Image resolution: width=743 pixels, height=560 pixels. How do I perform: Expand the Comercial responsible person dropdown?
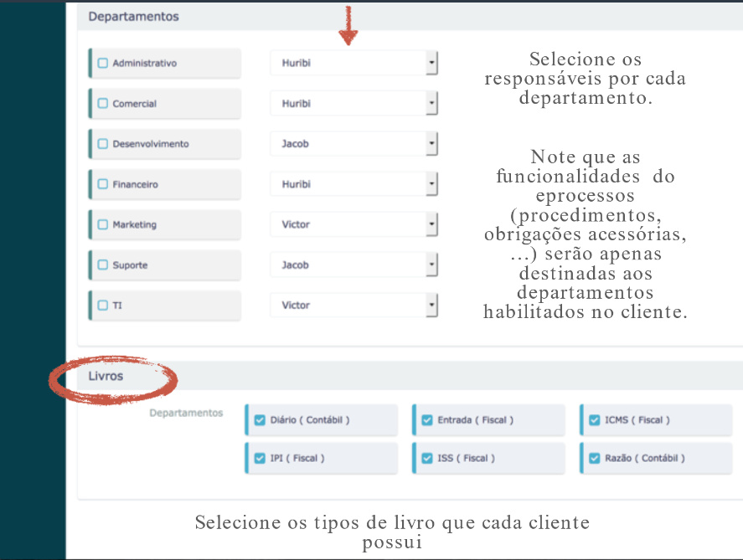click(x=353, y=104)
